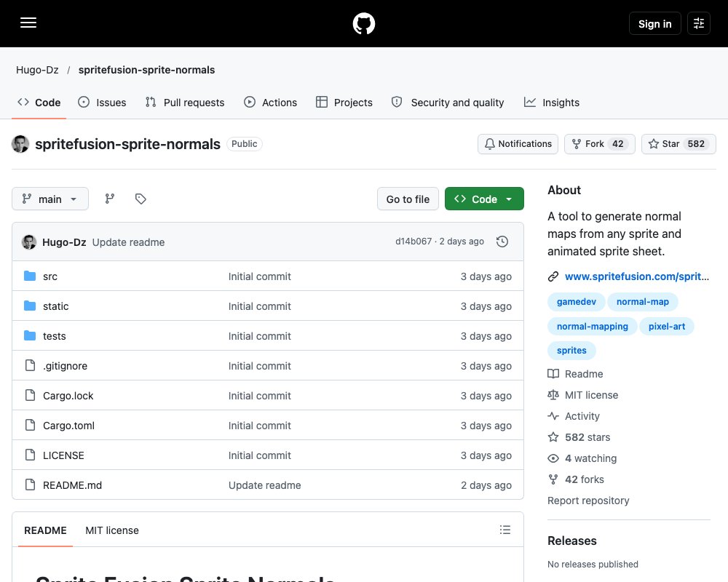Switch to the Pull requests tab
This screenshot has width=728, height=582.
pyautogui.click(x=185, y=103)
